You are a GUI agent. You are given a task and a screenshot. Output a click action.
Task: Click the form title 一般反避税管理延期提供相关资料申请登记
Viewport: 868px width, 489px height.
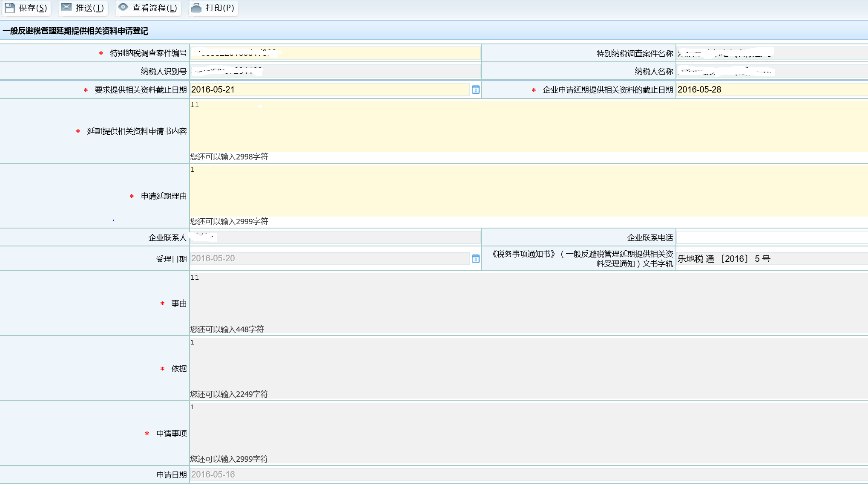click(x=75, y=31)
